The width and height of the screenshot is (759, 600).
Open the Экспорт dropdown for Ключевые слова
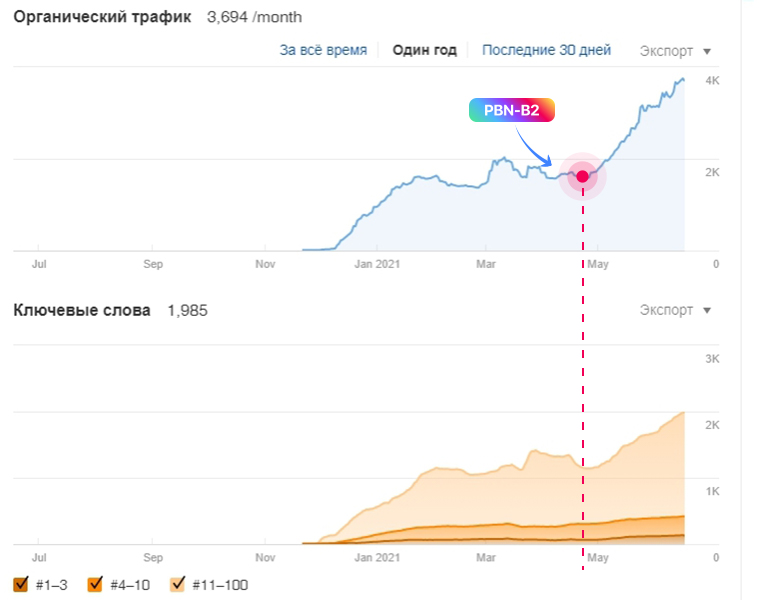click(675, 310)
